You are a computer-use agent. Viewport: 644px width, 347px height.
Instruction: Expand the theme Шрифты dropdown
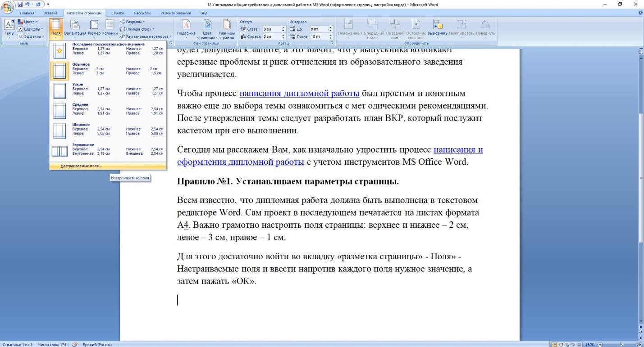pos(31,29)
